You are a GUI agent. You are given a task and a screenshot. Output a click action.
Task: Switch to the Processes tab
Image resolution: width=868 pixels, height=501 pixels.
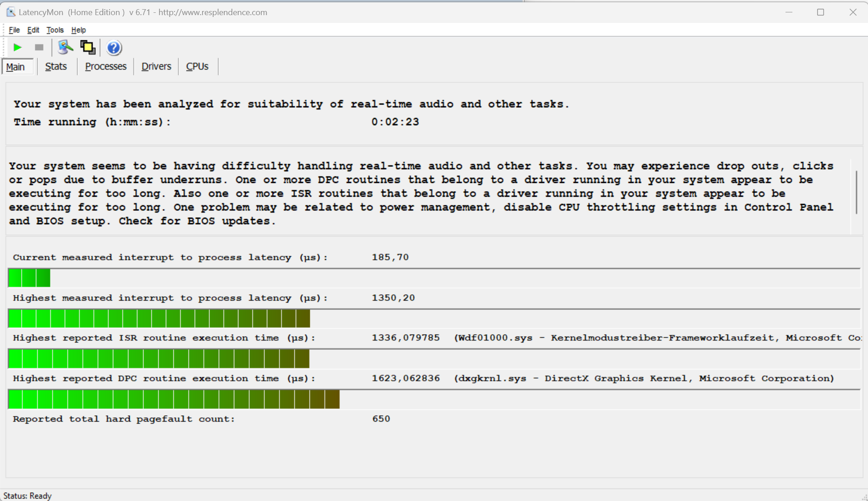(x=105, y=66)
